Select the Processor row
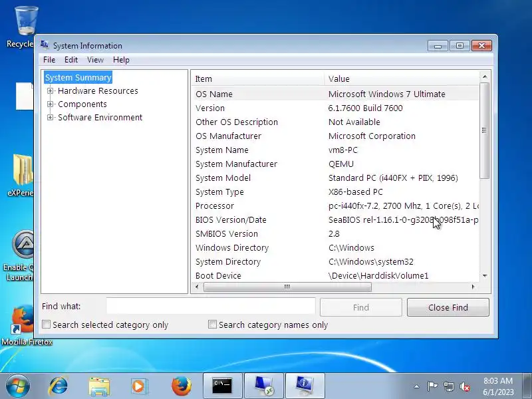The image size is (532, 399). [x=335, y=205]
